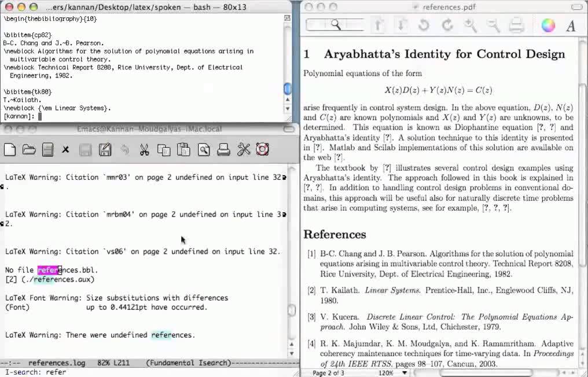The height and width of the screenshot is (377, 588).
Task: Open the directory drawer icon in Emacs toolbar
Action: [x=47, y=150]
